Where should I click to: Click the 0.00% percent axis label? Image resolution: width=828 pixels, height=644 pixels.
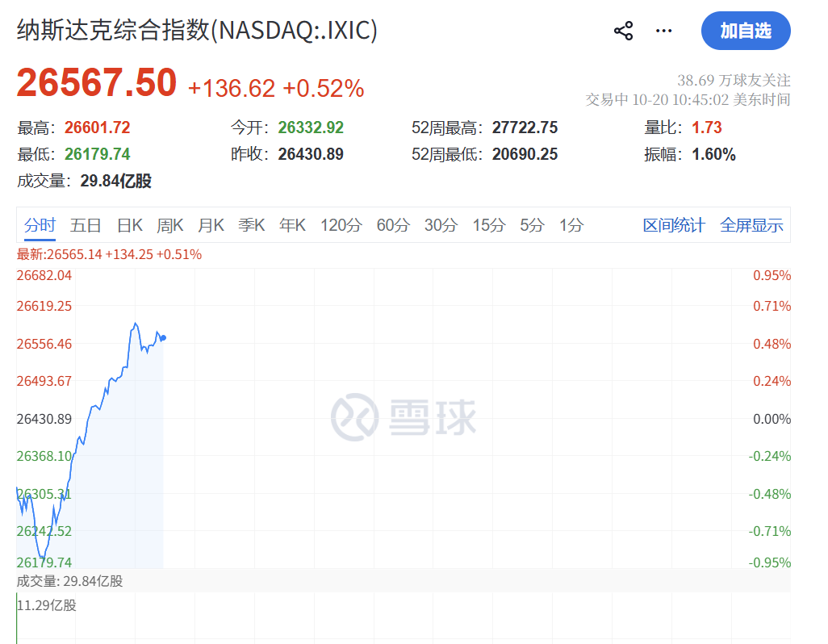[x=772, y=419]
